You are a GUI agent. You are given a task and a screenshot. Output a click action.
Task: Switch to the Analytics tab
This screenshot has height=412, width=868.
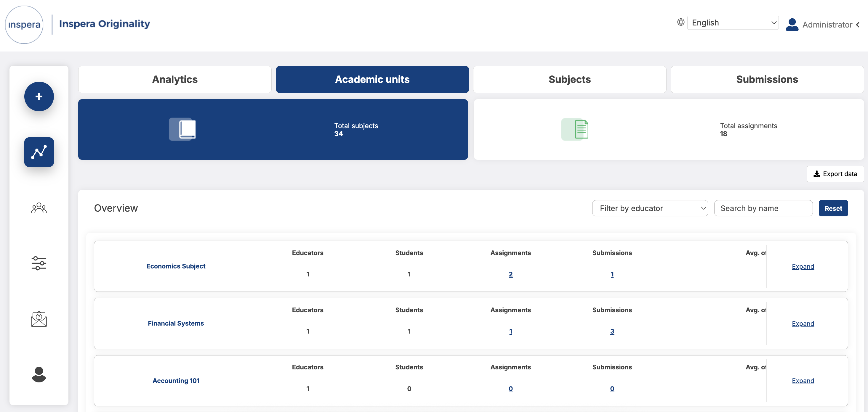(x=175, y=79)
